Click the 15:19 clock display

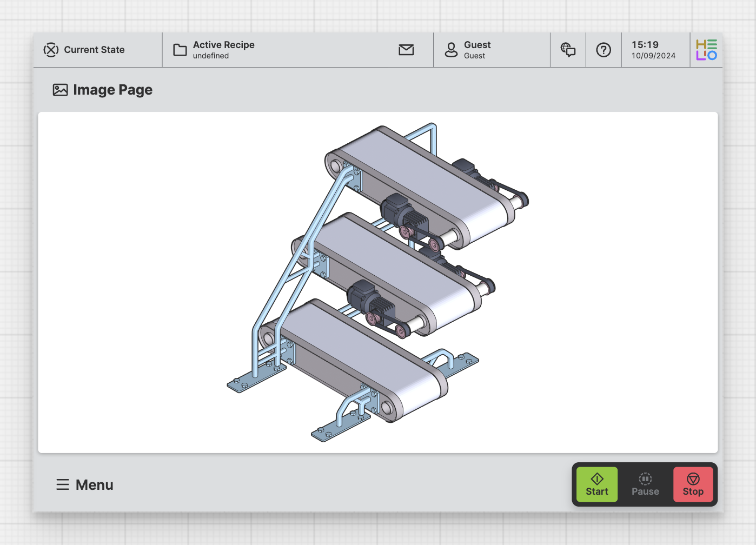point(645,45)
